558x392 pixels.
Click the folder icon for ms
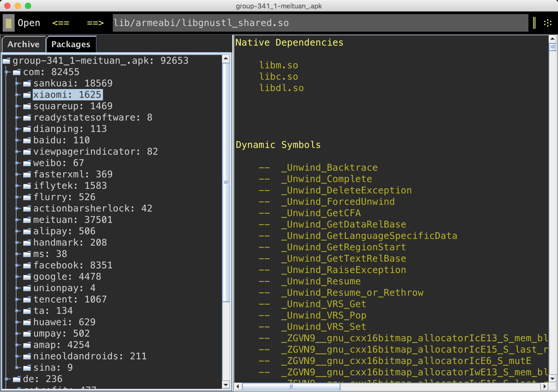[x=27, y=254]
